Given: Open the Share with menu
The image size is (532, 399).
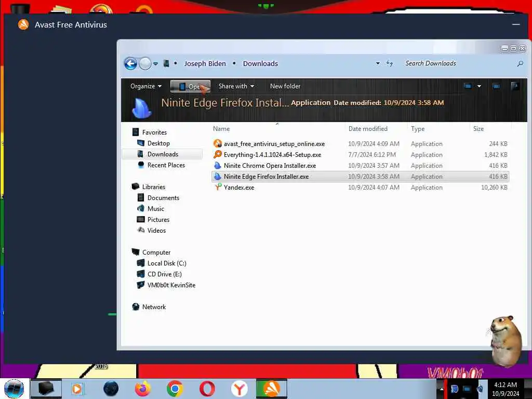Looking at the screenshot, I should (x=236, y=86).
